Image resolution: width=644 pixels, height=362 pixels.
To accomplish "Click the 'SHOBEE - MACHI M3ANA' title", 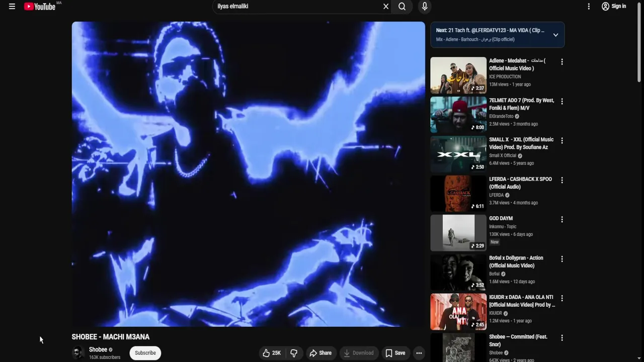I will 111,337.
